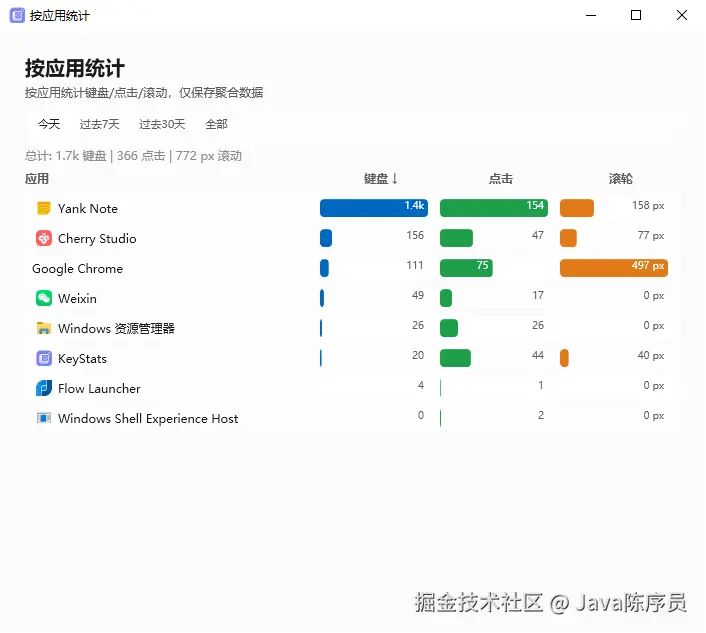Click KeyStats click count 44
This screenshot has width=706, height=633.
(538, 355)
